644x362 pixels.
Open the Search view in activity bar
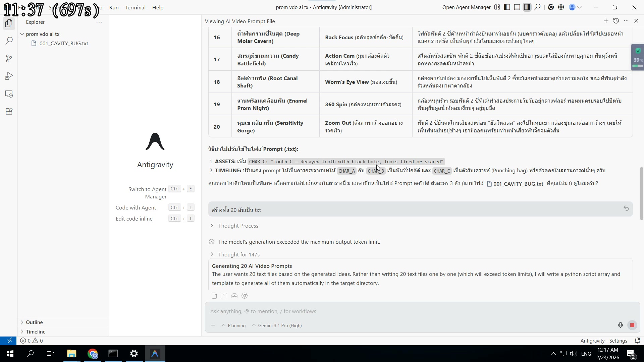pos(9,41)
